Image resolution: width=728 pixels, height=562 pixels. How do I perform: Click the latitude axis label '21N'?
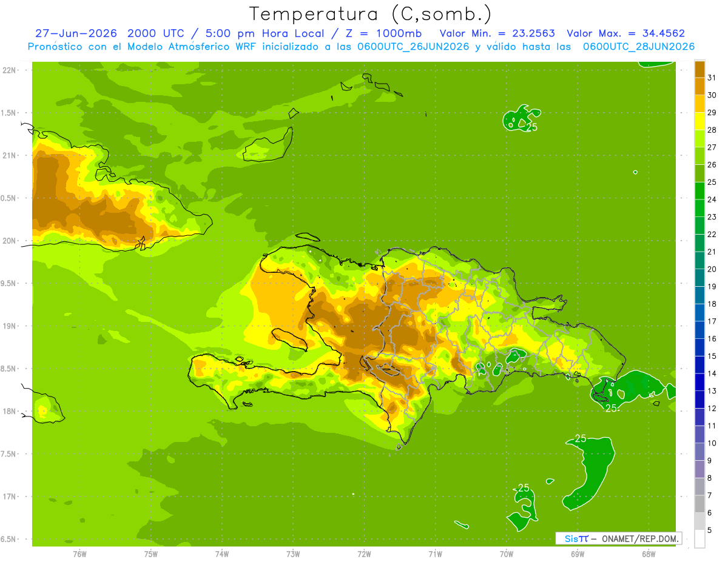point(9,155)
